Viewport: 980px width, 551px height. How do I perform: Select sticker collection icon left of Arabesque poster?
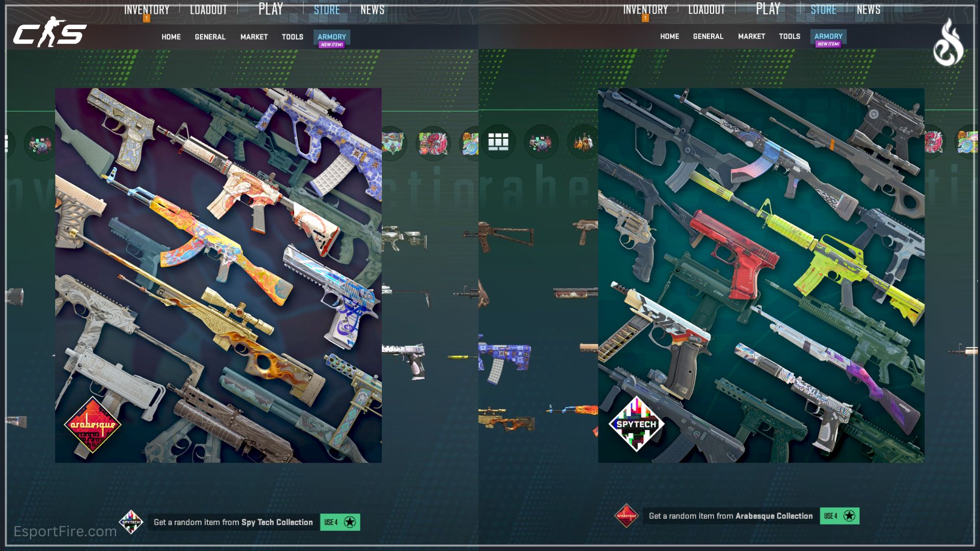point(41,144)
